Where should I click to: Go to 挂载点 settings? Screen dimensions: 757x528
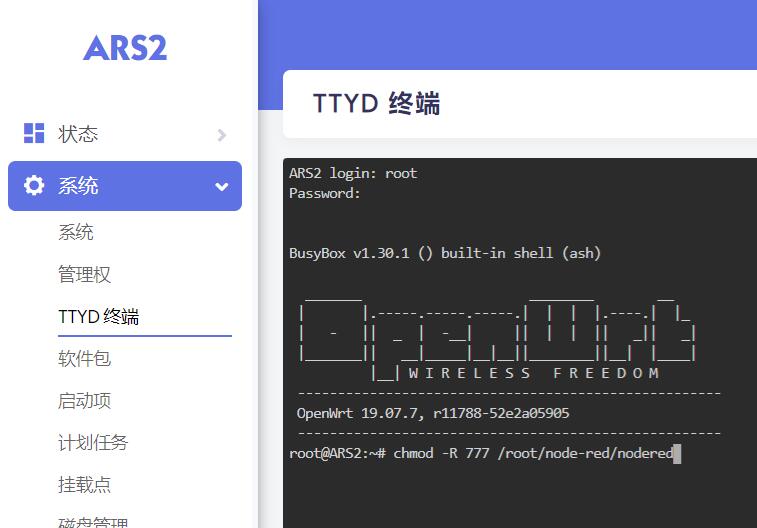click(84, 485)
